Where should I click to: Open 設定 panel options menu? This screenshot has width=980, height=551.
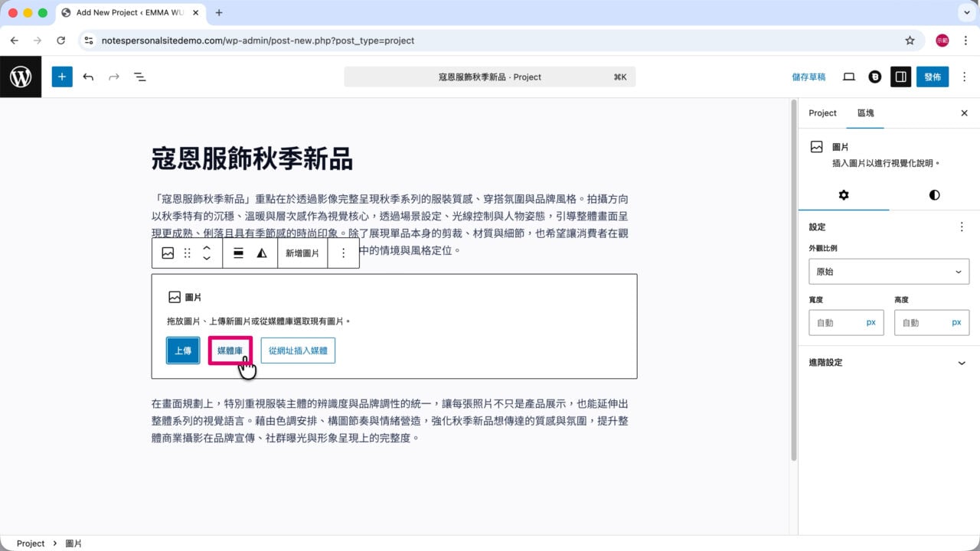coord(962,227)
